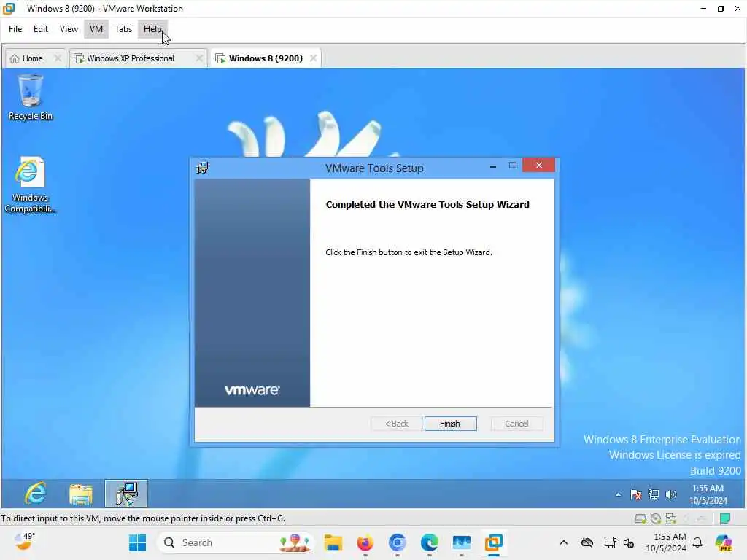Close the VMware Tools Setup dialog
The width and height of the screenshot is (747, 560).
(x=539, y=165)
